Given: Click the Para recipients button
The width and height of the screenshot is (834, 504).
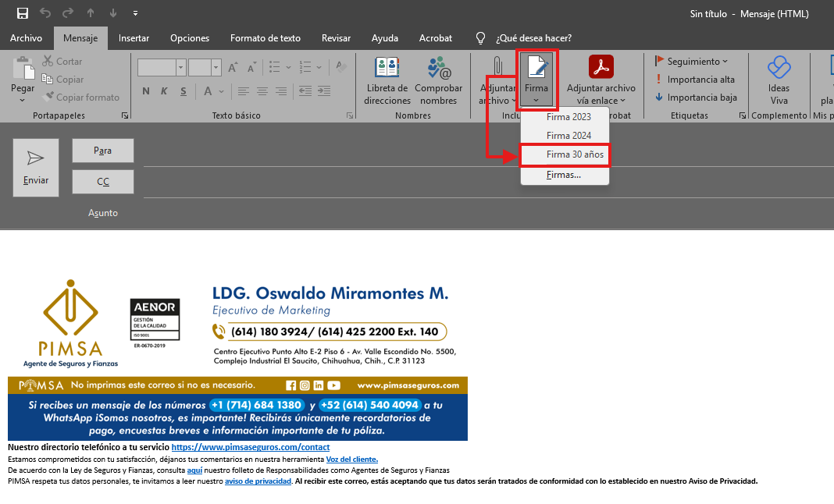Looking at the screenshot, I should point(102,151).
